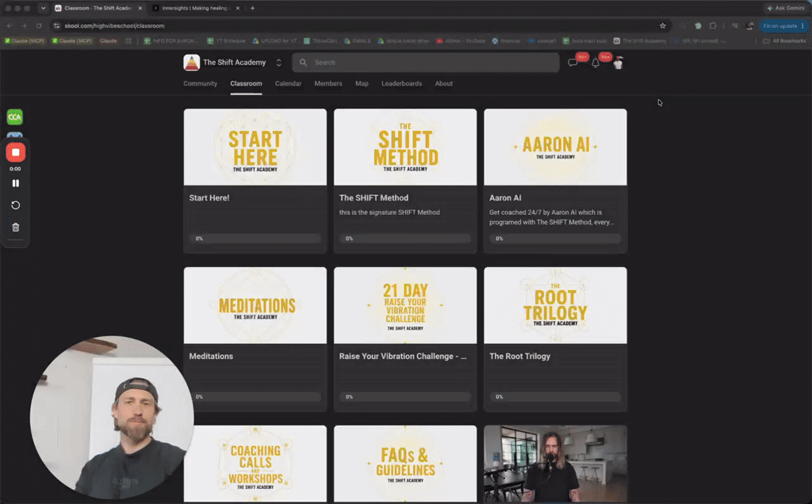
Task: Open the 21 Day Challenge thumbnail
Action: 405,305
